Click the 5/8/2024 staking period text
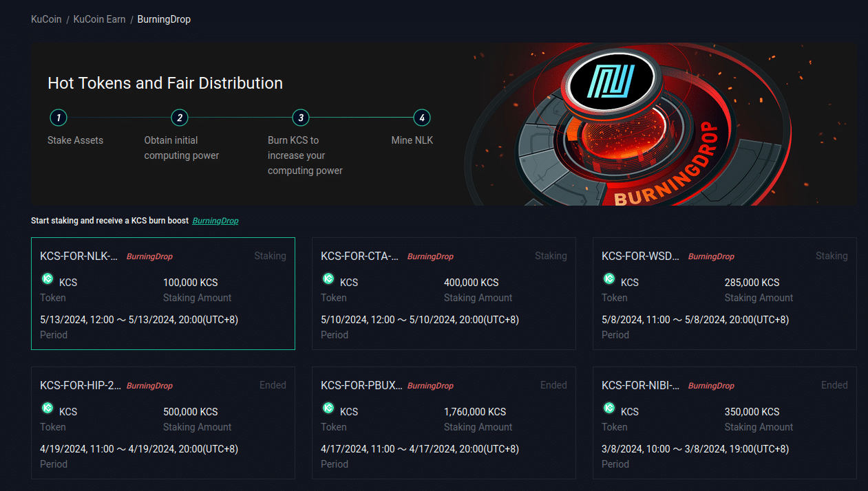 (695, 320)
